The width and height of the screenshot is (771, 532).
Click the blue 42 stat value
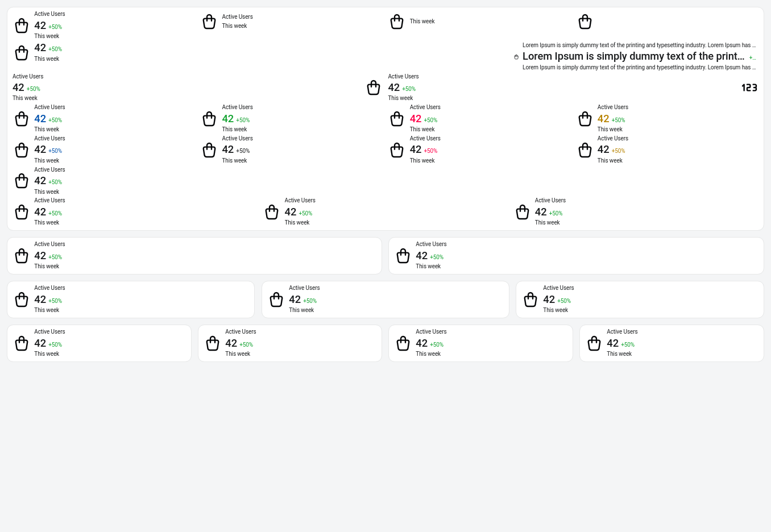pos(40,119)
